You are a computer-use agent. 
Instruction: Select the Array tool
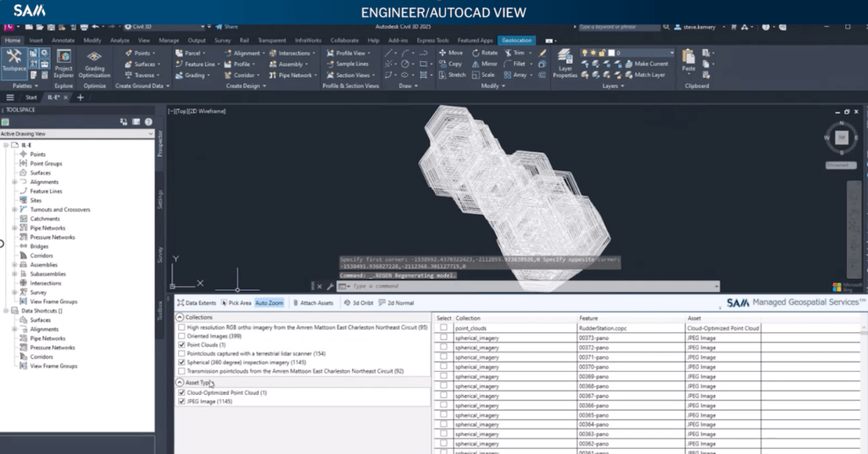(x=515, y=75)
